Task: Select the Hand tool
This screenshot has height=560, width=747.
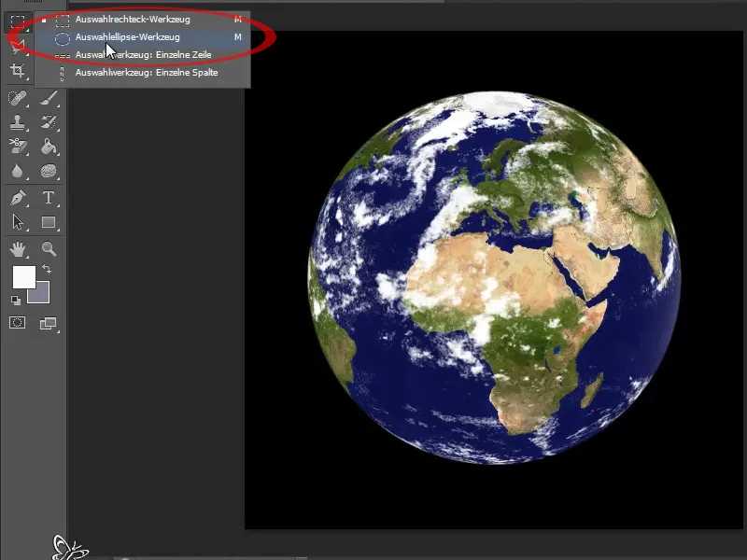Action: click(x=18, y=248)
